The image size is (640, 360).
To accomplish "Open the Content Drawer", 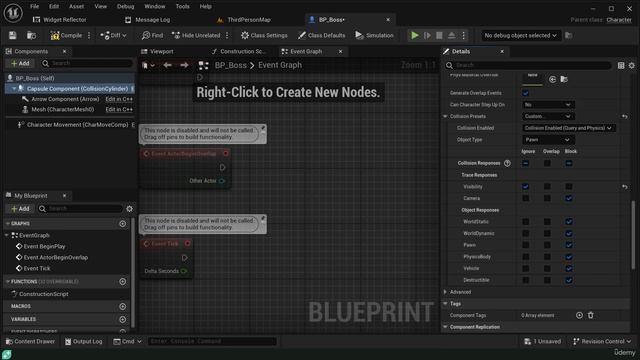I will click(x=30, y=342).
